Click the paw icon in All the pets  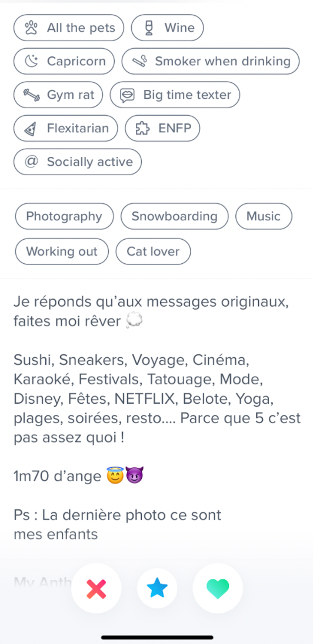click(x=31, y=28)
